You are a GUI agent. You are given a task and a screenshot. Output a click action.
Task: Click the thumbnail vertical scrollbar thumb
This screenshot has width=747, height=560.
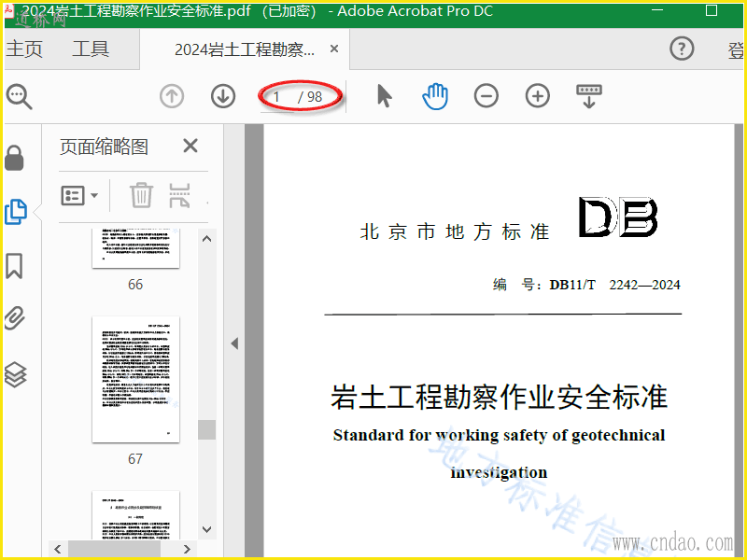coord(206,429)
